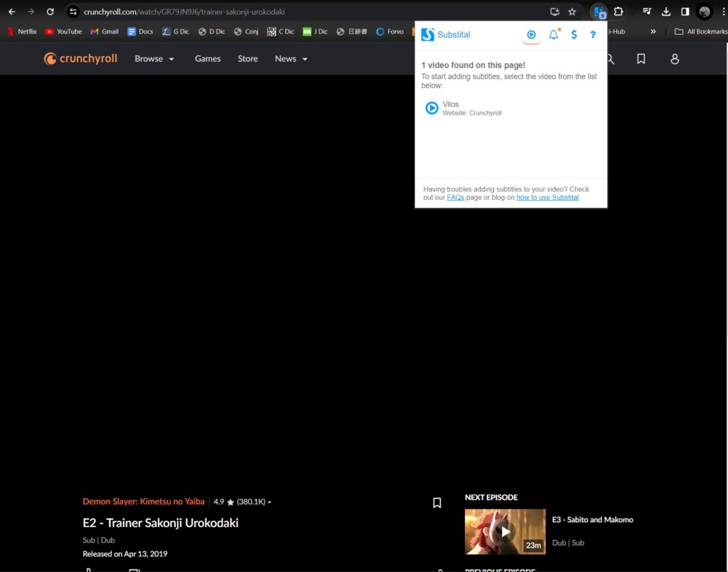Select the Vilos video play icon
This screenshot has height=572, width=728.
(432, 108)
